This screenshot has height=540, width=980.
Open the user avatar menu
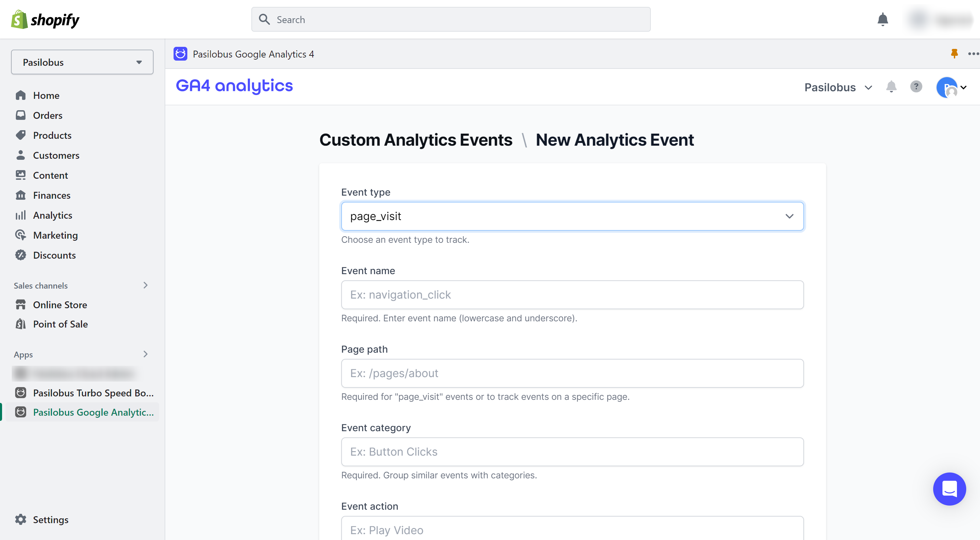click(x=951, y=87)
